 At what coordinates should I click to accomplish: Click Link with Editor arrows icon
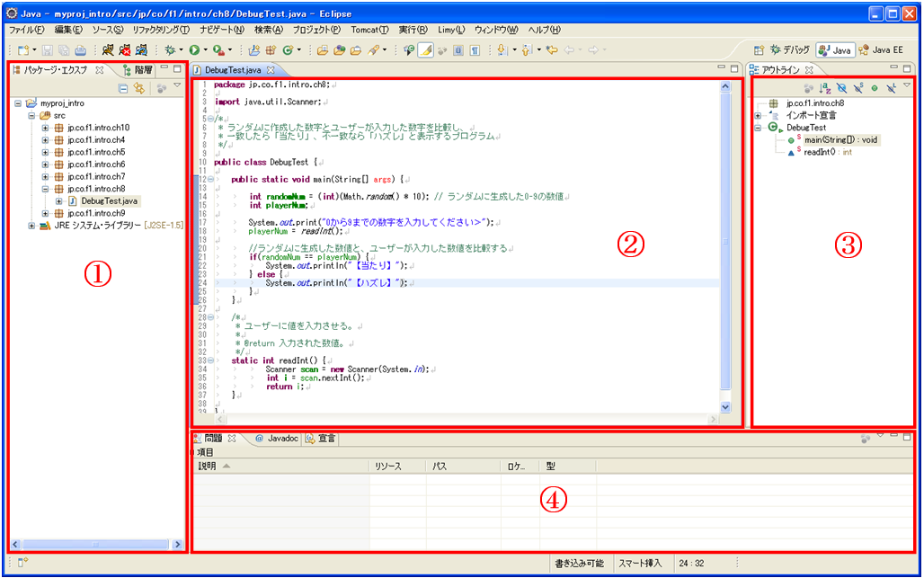pos(138,87)
